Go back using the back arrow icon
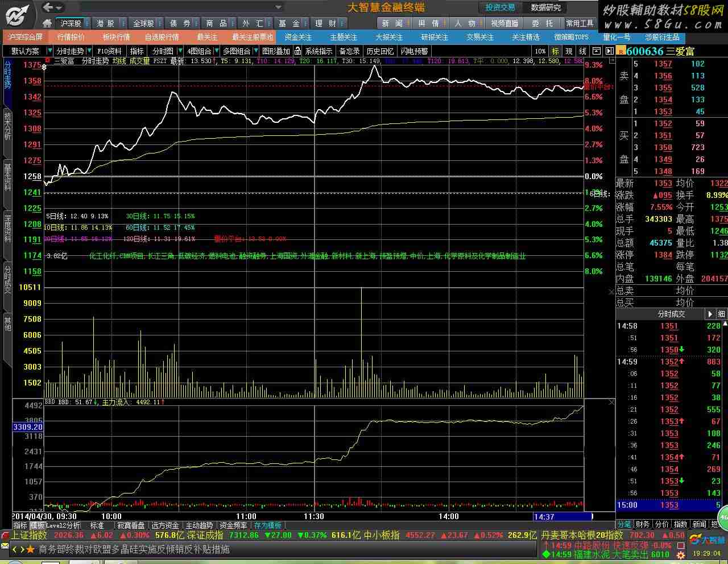 [x=49, y=7]
